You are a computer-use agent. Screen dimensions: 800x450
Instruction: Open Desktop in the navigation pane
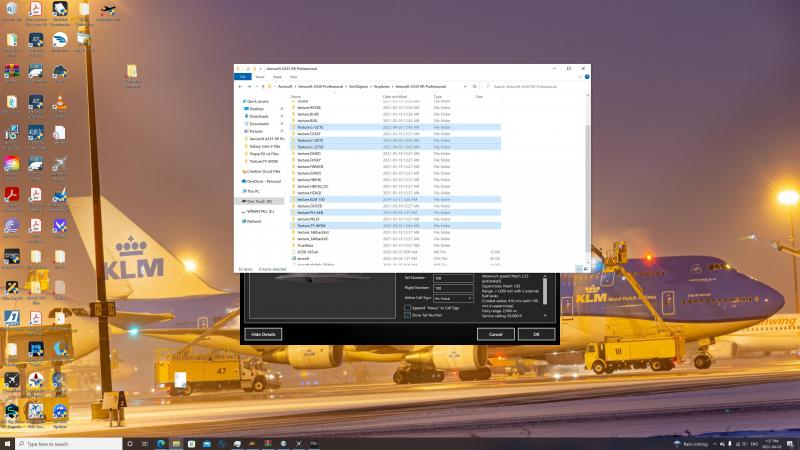257,109
